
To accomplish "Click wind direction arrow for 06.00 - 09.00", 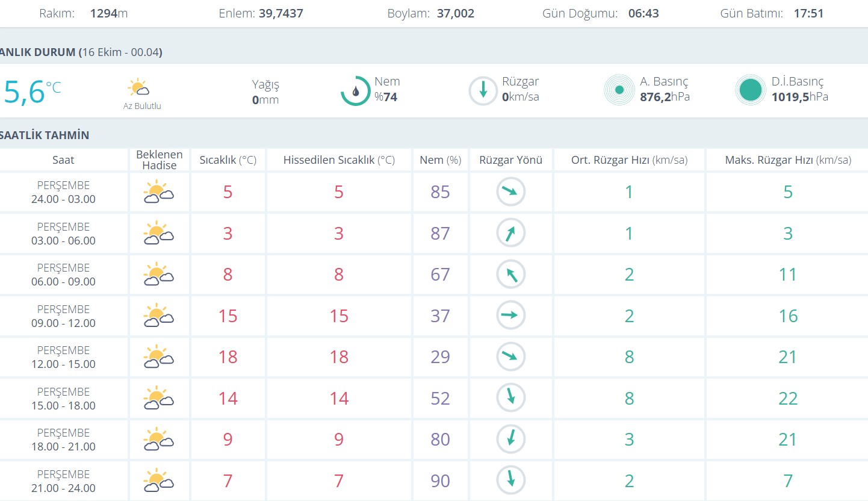I will 510,275.
